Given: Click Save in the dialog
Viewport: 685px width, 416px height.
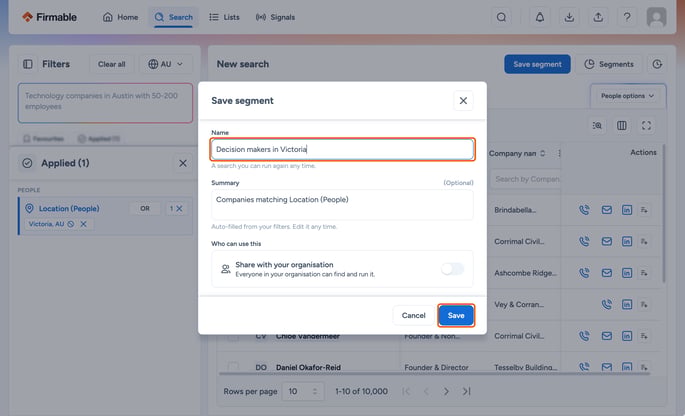Looking at the screenshot, I should point(456,315).
